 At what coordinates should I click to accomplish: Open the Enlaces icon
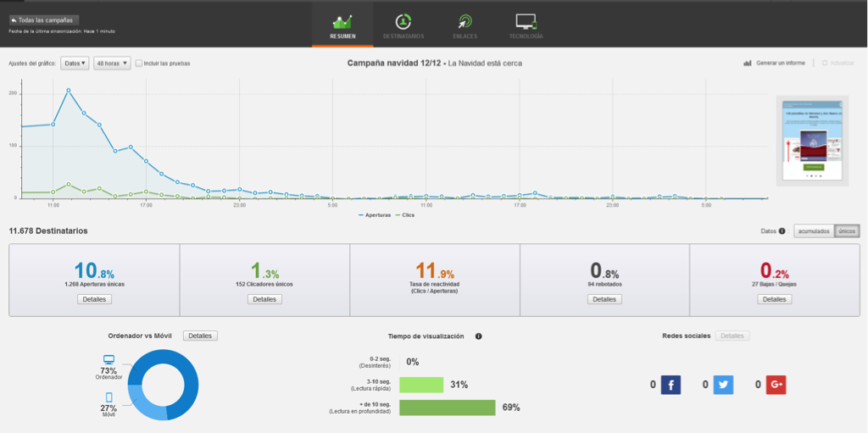464,21
